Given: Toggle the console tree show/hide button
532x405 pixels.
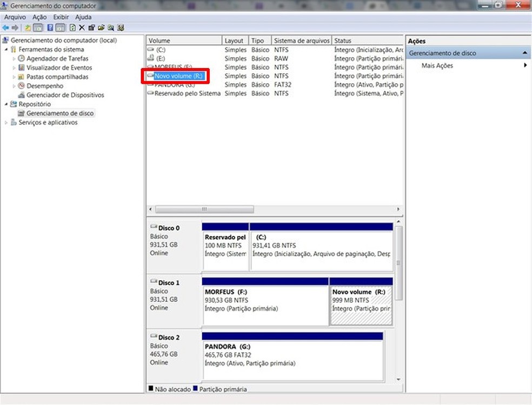Looking at the screenshot, I should (x=38, y=28).
